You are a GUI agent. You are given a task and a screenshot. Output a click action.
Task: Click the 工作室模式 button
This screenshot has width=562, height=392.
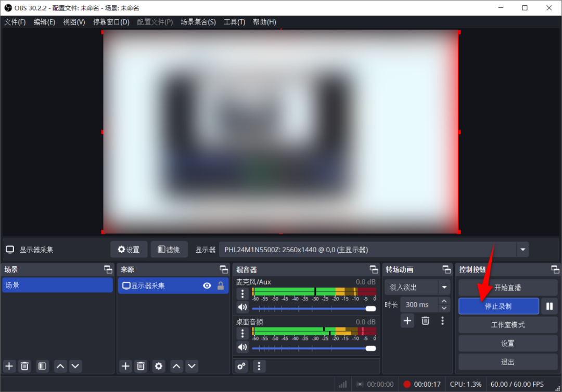(507, 325)
